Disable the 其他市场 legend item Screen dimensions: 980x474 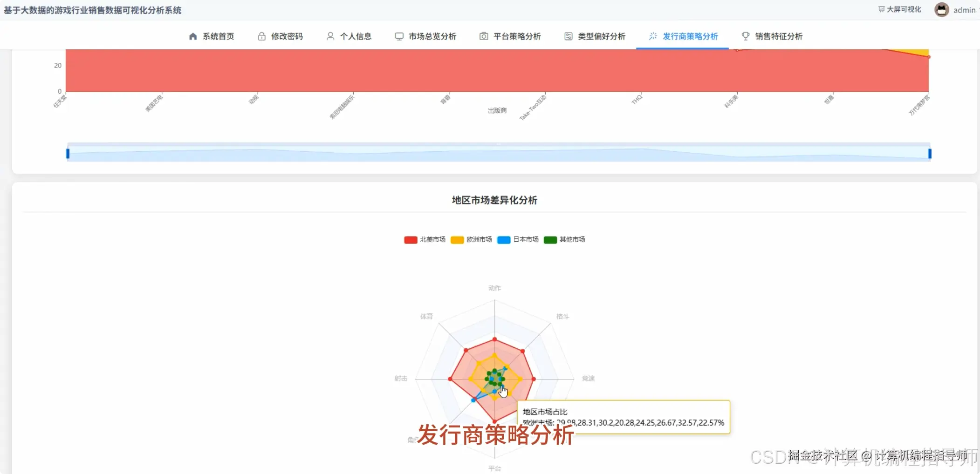564,239
